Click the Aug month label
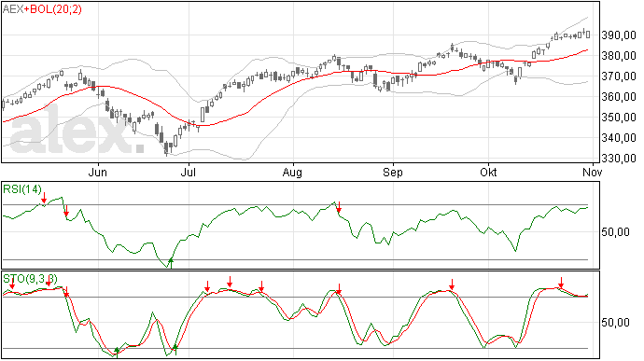Image resolution: width=644 pixels, height=361 pixels. [292, 172]
